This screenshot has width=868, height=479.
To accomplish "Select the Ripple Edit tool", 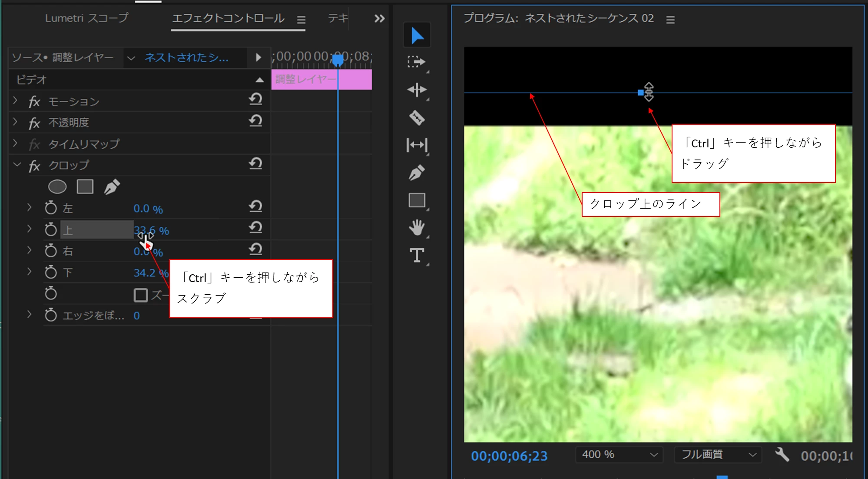I will [417, 90].
